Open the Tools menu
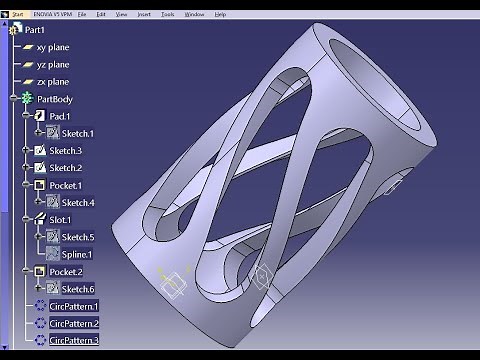The height and width of the screenshot is (360, 480). coord(167,14)
